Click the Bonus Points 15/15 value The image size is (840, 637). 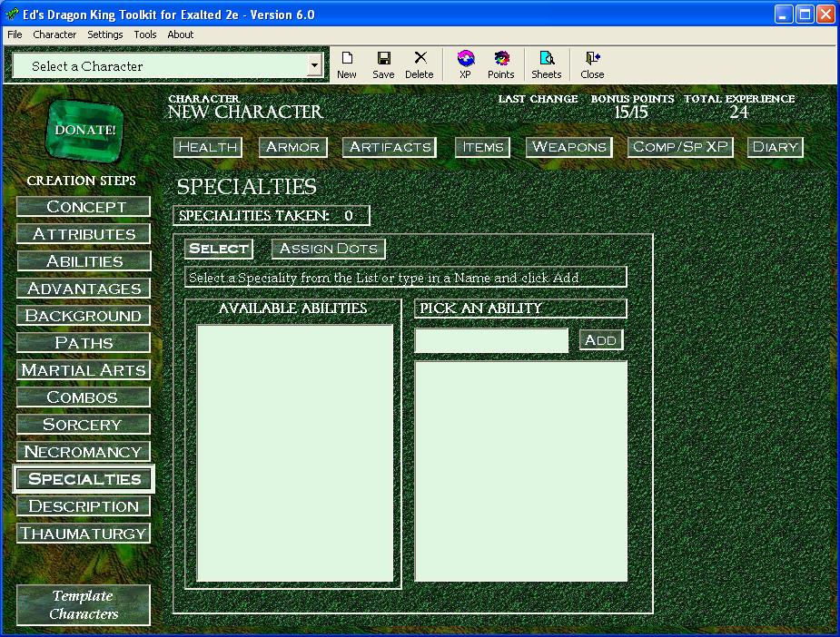click(x=631, y=113)
